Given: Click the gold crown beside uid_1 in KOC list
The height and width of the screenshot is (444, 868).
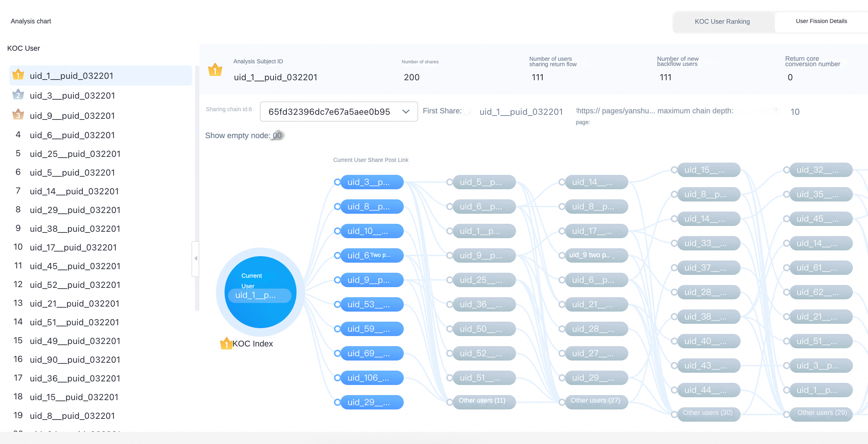Looking at the screenshot, I should 18,75.
